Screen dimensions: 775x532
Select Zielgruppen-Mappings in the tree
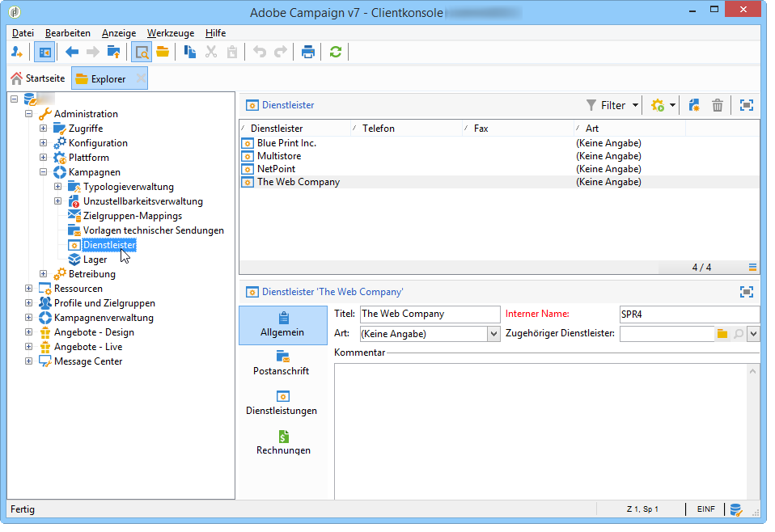click(x=133, y=216)
